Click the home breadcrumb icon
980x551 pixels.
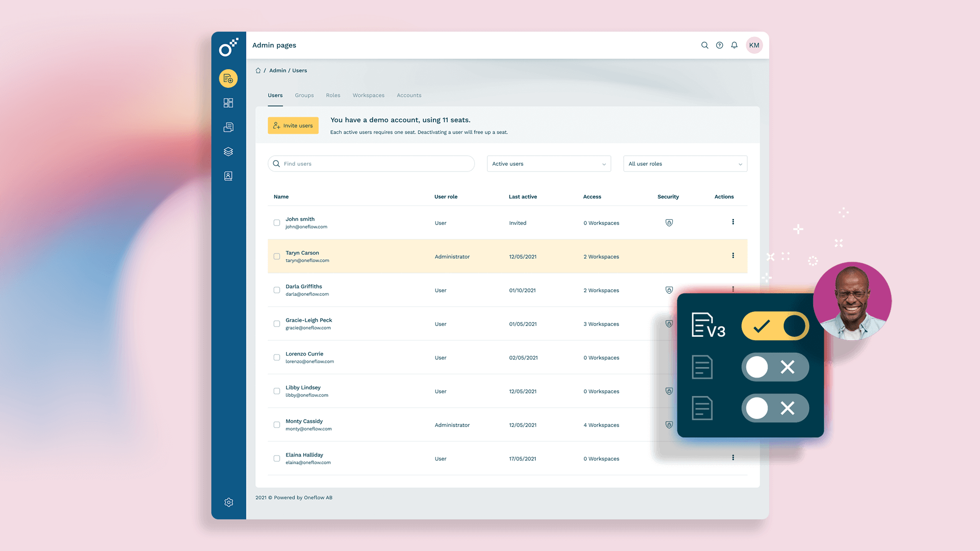[x=258, y=70]
